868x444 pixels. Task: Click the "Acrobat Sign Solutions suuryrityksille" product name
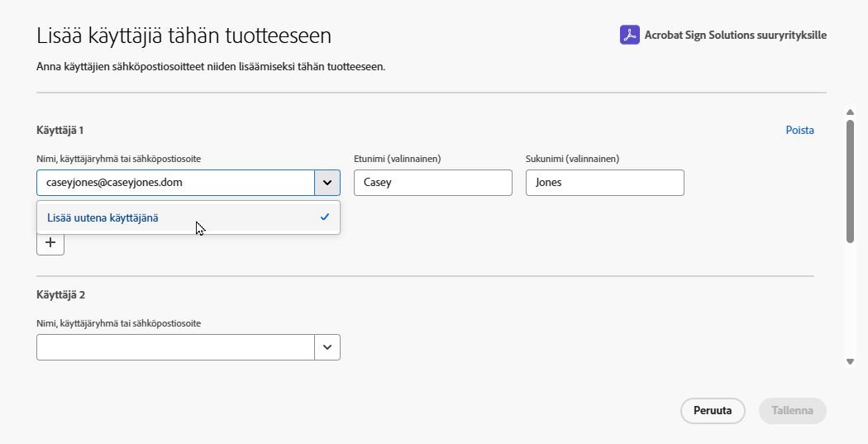pyautogui.click(x=734, y=36)
